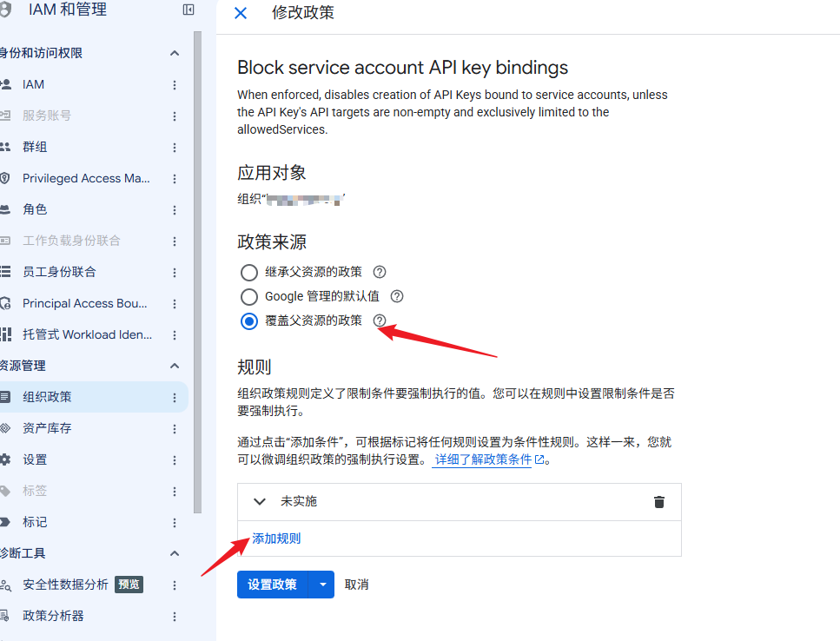
Task: Collapse the IAM navigation sidebar icon
Action: click(x=189, y=10)
